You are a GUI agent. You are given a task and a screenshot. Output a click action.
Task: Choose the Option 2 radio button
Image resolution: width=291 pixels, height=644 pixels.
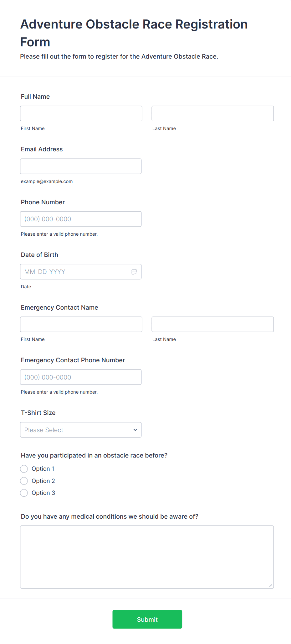[24, 481]
